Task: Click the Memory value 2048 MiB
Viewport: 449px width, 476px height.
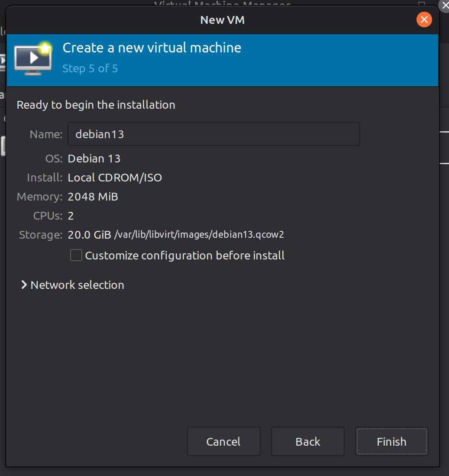Action: (93, 197)
